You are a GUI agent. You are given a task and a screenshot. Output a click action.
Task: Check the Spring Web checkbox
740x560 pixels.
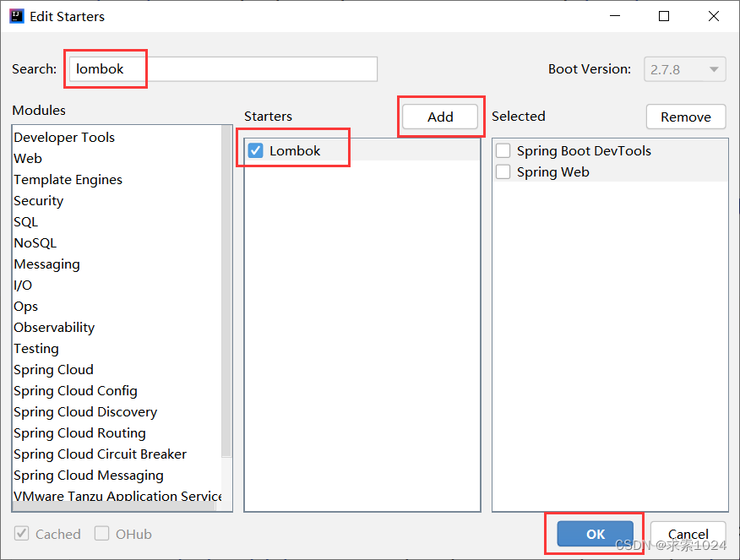503,171
